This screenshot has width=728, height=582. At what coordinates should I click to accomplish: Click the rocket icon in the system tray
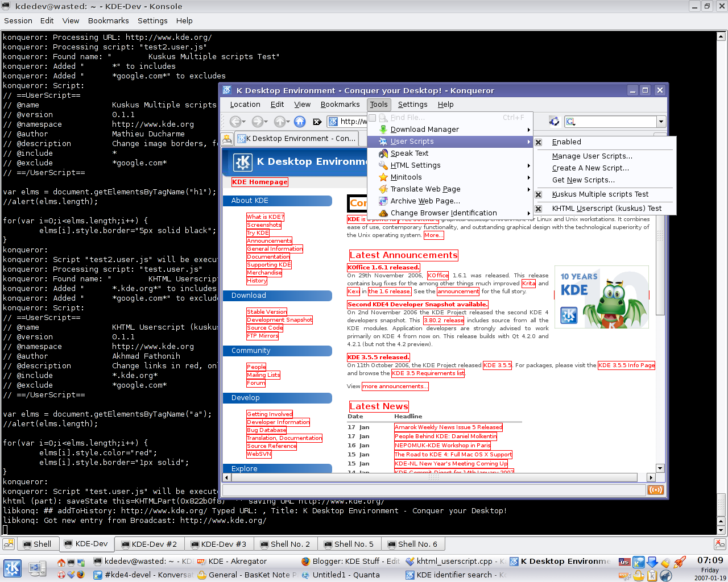click(x=680, y=562)
